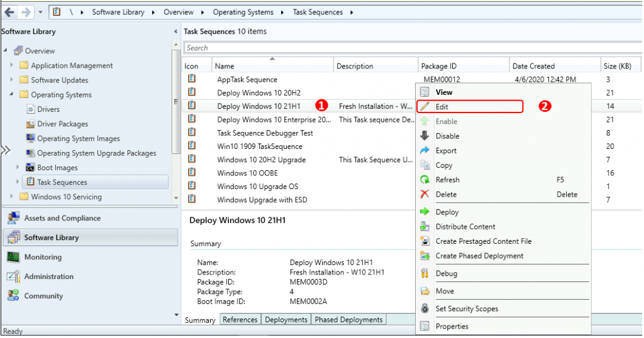Viewport: 644px width, 338px height.
Task: Click the Disable down-arrow icon
Action: click(425, 136)
